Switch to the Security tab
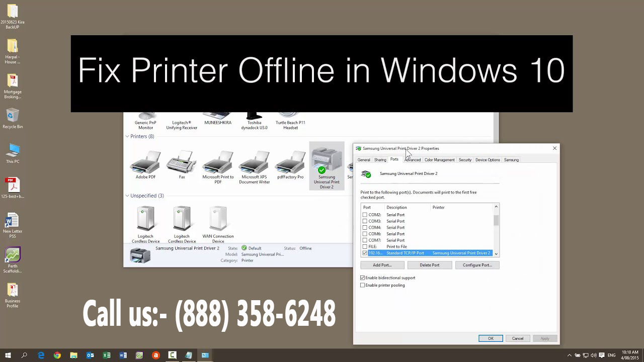This screenshot has height=362, width=644. (x=465, y=160)
